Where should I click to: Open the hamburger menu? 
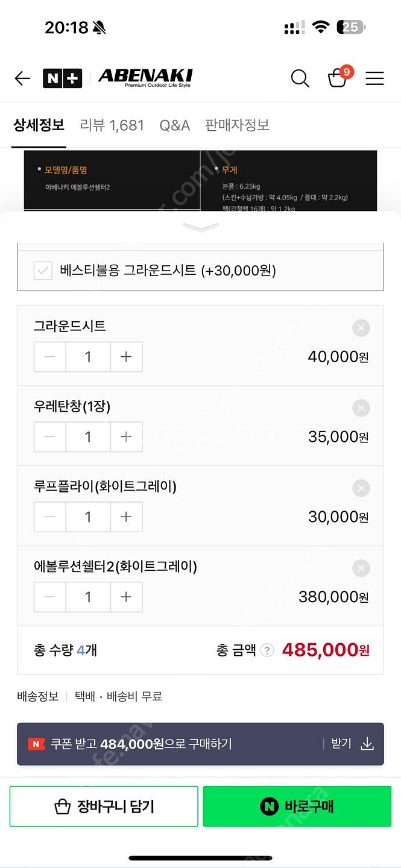click(374, 78)
